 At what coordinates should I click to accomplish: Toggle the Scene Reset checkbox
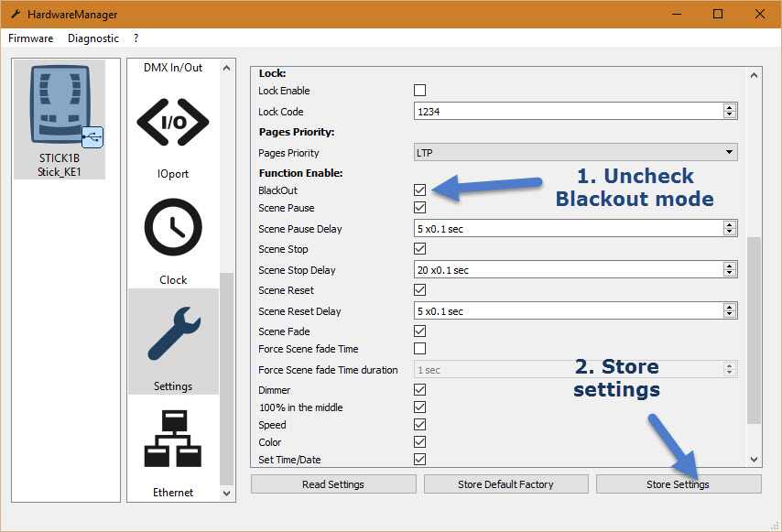[x=420, y=289]
